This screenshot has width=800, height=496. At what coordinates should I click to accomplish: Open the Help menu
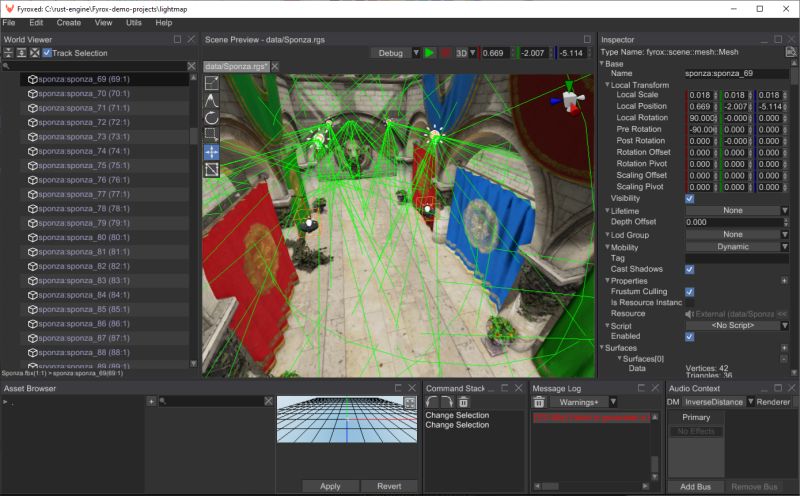click(x=164, y=22)
